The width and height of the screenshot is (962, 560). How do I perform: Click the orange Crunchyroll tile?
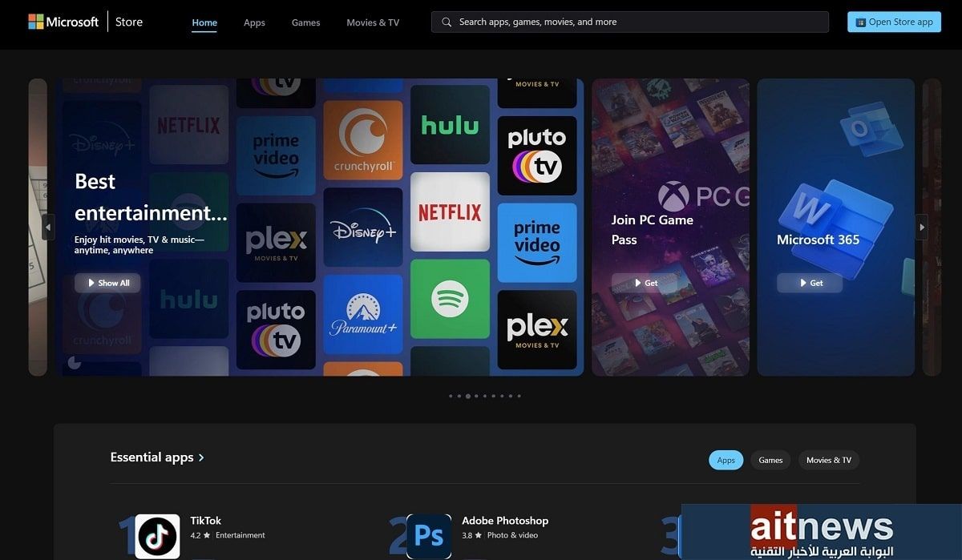tap(362, 140)
